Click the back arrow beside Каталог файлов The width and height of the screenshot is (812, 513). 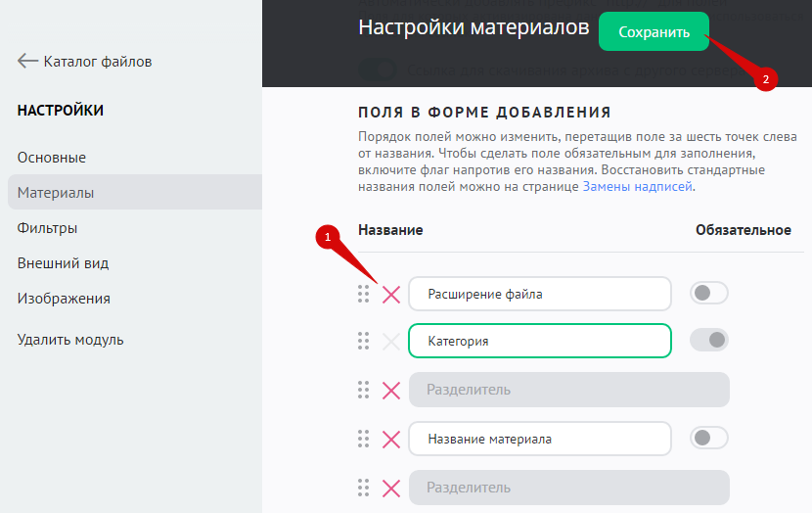click(27, 62)
